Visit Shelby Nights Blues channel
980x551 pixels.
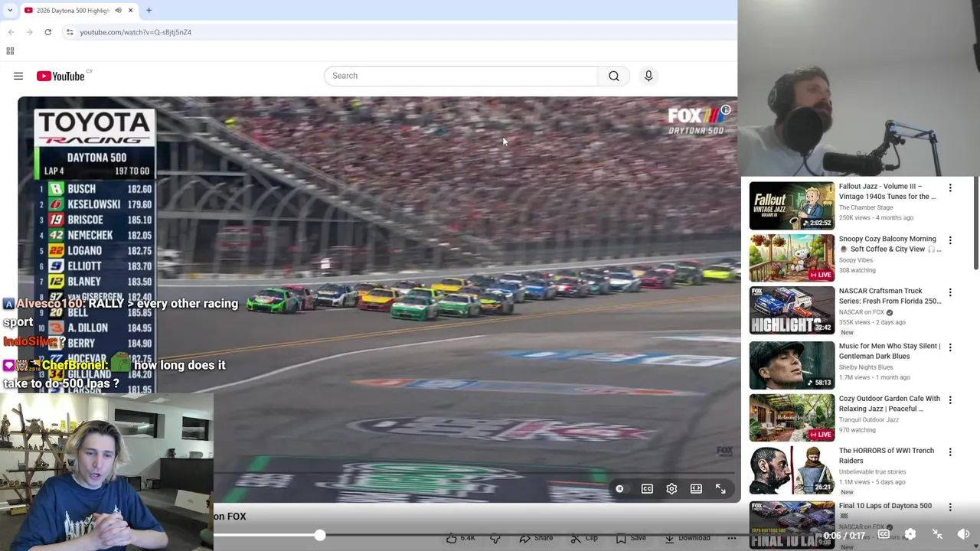pyautogui.click(x=865, y=367)
